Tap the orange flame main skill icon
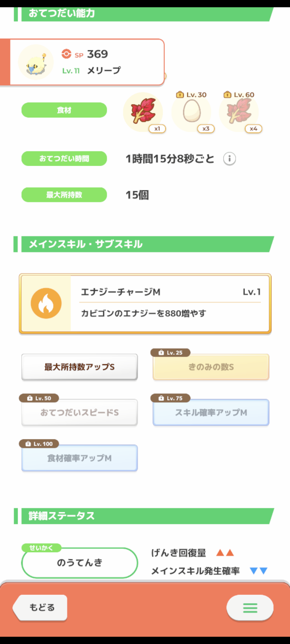The width and height of the screenshot is (290, 644). tap(46, 303)
